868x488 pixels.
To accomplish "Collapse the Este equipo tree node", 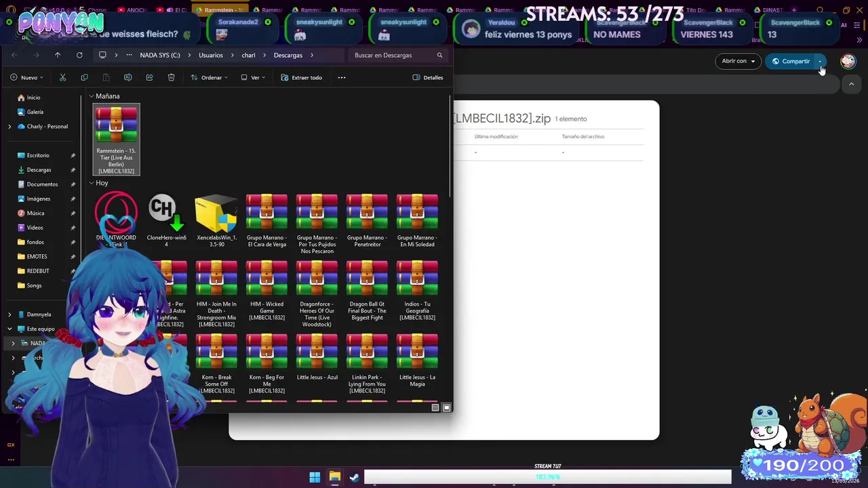I will (9, 329).
